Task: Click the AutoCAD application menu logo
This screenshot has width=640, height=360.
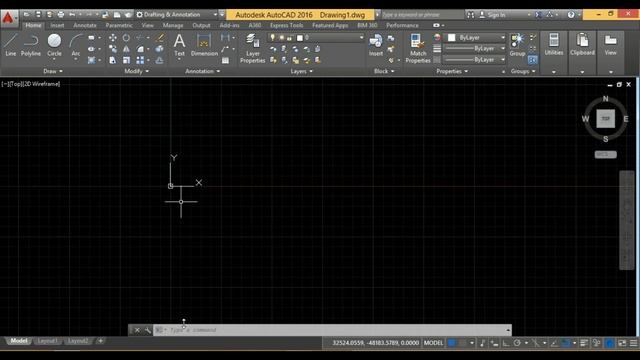Action: (9, 18)
